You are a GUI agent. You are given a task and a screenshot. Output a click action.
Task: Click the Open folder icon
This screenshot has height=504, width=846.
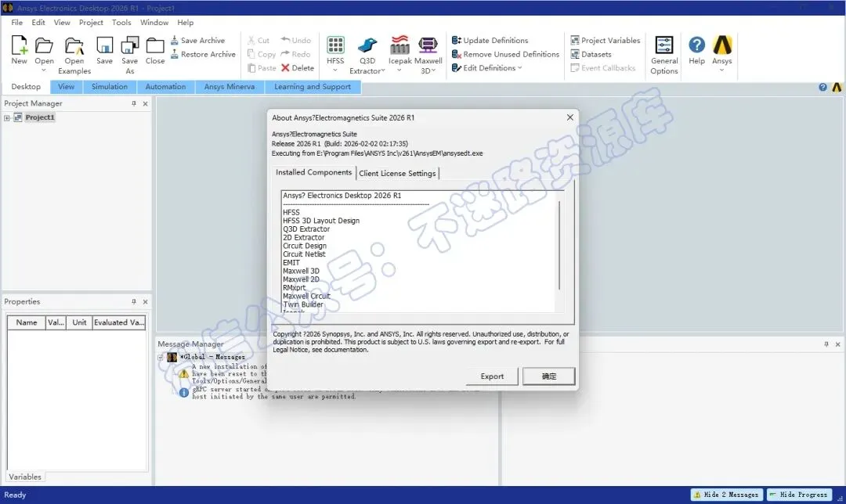click(x=44, y=45)
